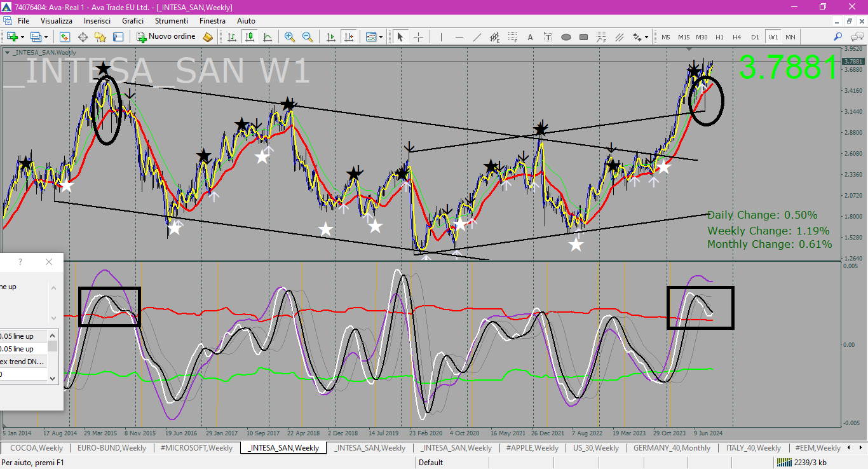Toggle the Terminal panel icon

pos(118,37)
